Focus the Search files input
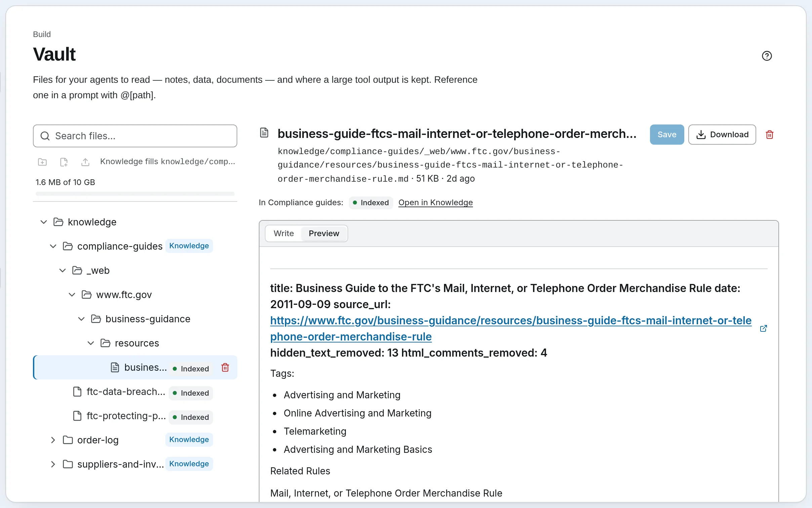 [x=135, y=136]
